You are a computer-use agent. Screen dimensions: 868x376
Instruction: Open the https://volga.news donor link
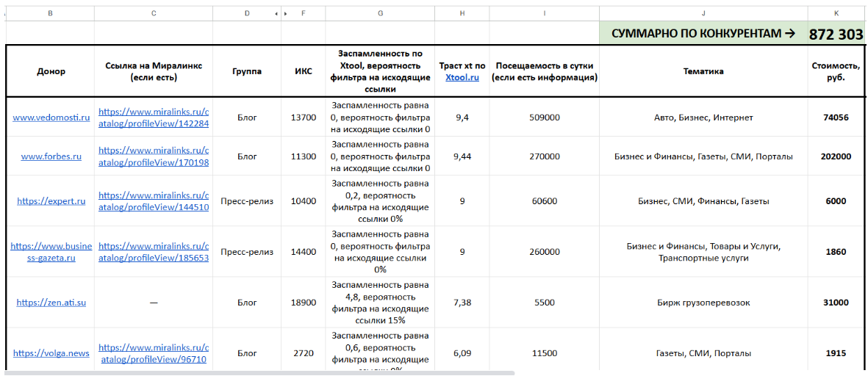51,352
